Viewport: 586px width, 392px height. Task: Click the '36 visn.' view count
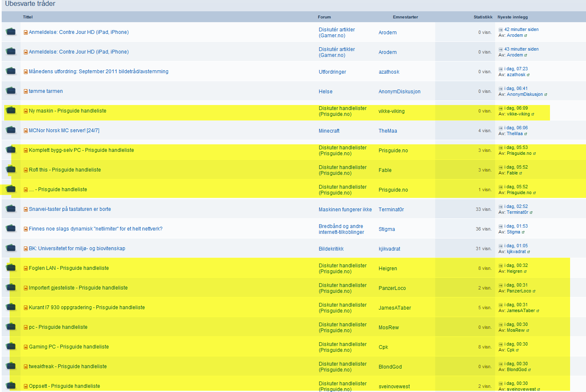tap(483, 229)
